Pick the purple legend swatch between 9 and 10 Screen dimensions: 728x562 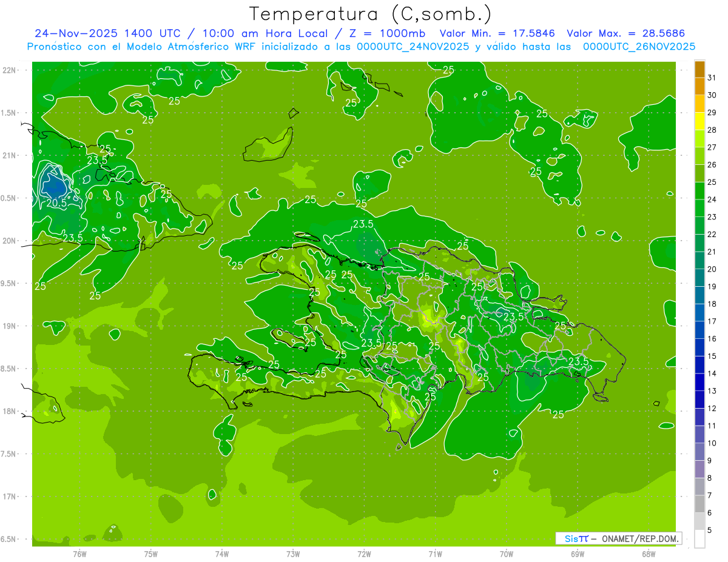click(x=699, y=452)
